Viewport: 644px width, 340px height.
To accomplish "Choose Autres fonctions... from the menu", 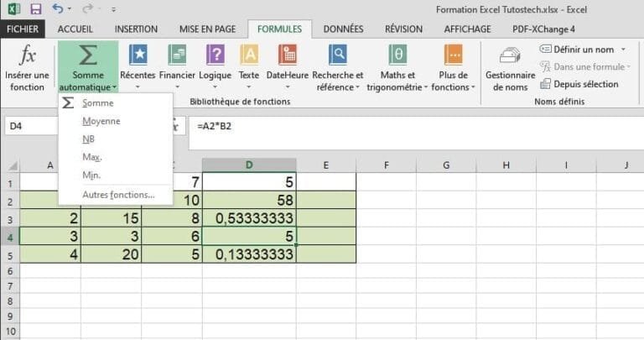I will point(116,195).
